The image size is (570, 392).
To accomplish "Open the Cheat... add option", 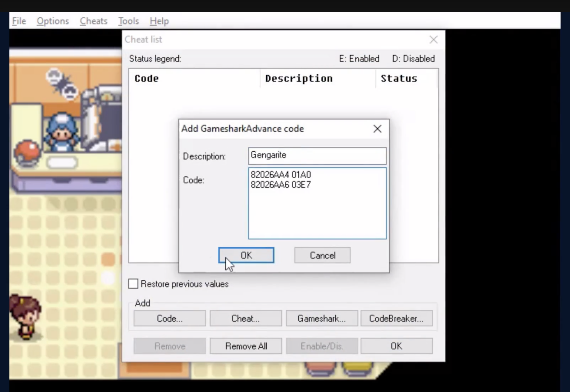I will click(245, 318).
